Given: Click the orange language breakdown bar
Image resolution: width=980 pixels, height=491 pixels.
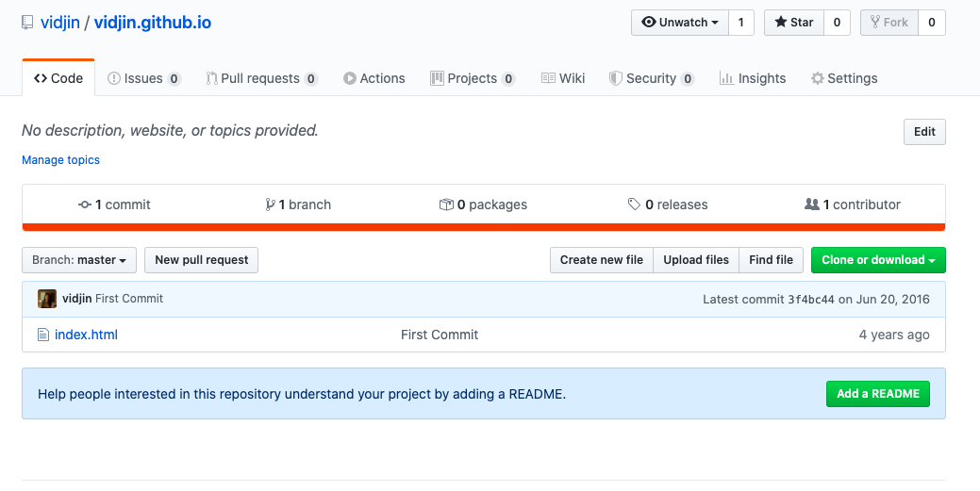Looking at the screenshot, I should 484,227.
